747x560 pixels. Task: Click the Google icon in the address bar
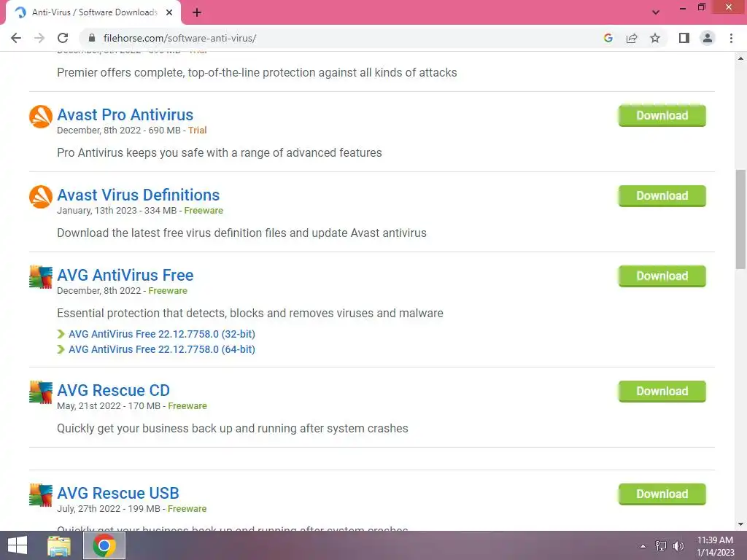[608, 38]
